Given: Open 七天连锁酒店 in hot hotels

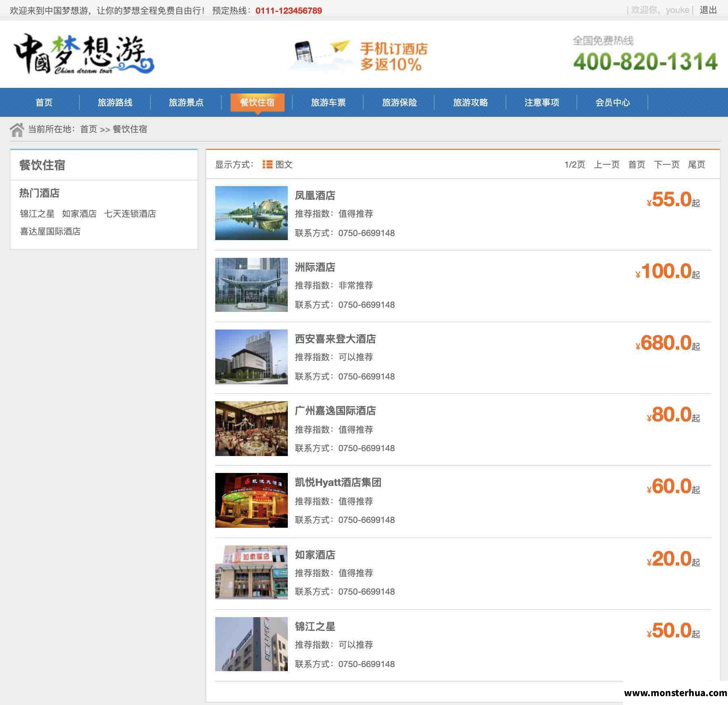Looking at the screenshot, I should pos(130,214).
